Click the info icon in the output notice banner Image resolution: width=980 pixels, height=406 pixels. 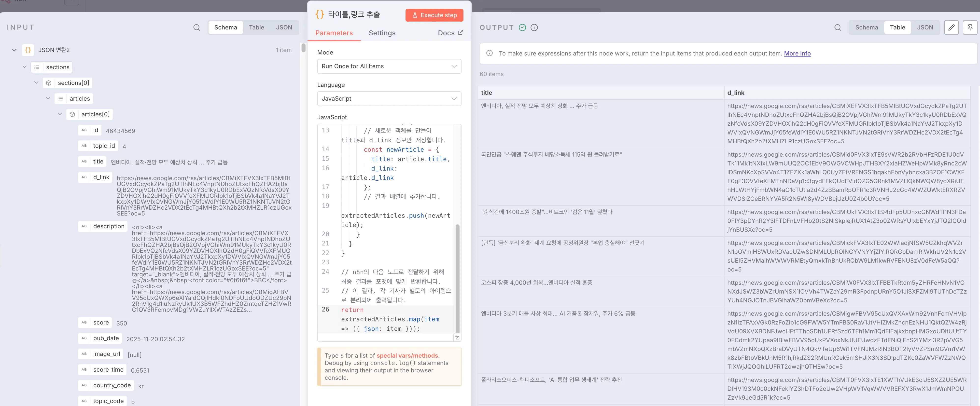point(489,53)
